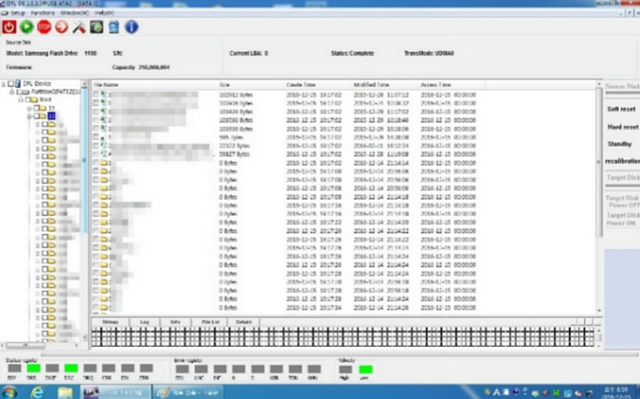The width and height of the screenshot is (640, 399).
Task: Click file icon on the 102912 Bytes row
Action: [x=104, y=95]
